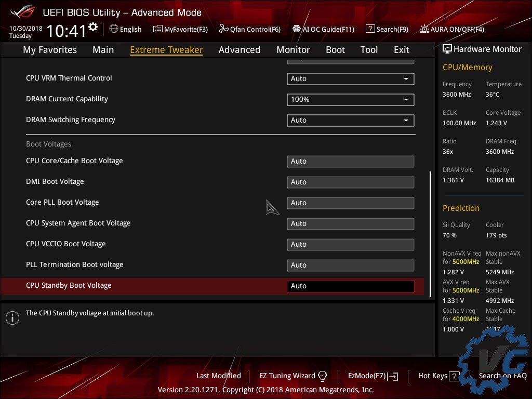Screen dimensions: 532x399
Task: Select CPU Core/Cache Boot Voltage label
Action: pyautogui.click(x=74, y=161)
